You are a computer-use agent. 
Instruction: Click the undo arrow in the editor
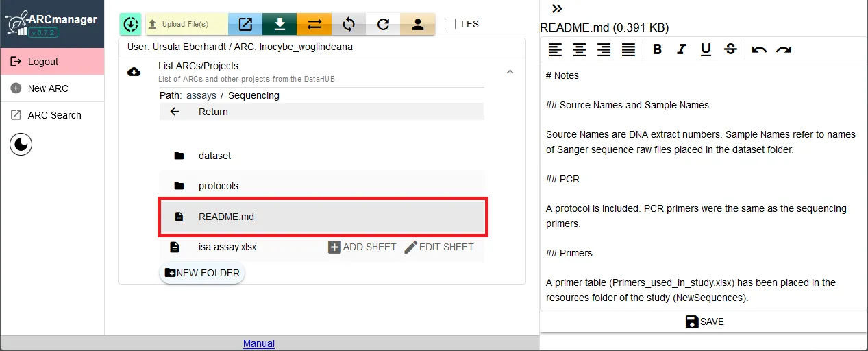click(x=759, y=49)
